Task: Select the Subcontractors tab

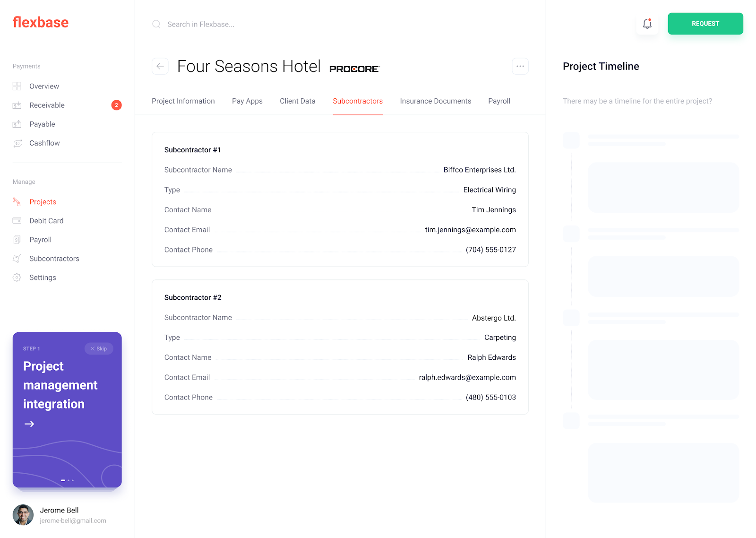Action: [x=358, y=101]
